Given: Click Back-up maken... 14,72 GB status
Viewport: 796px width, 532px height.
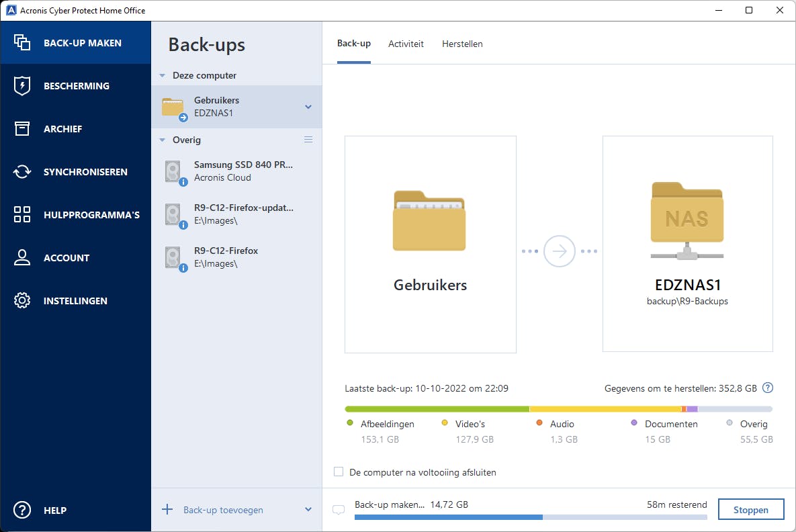Looking at the screenshot, I should [411, 504].
